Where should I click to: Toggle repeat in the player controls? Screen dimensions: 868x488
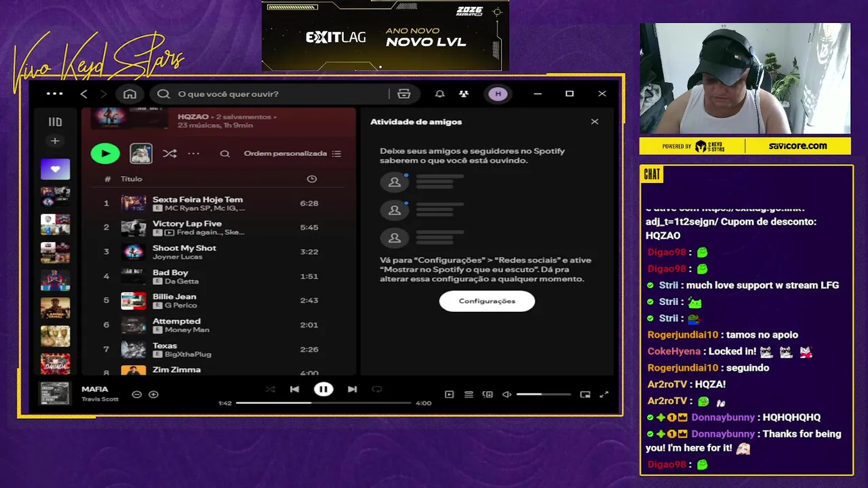[377, 389]
